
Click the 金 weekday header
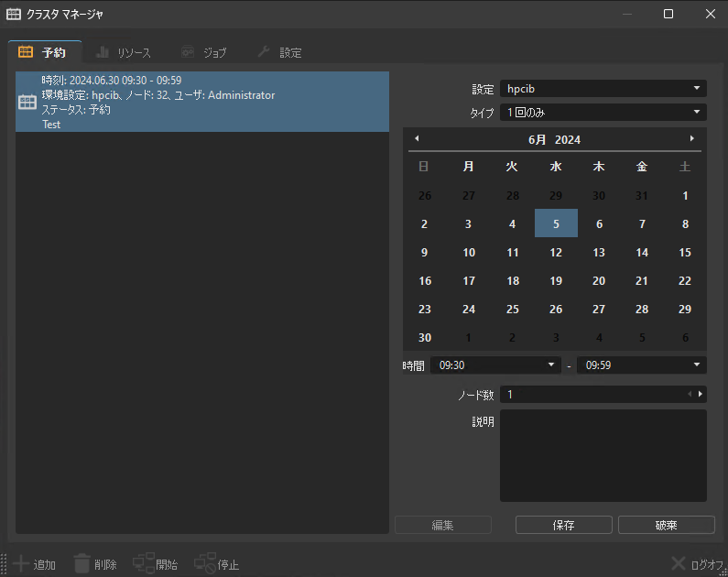pyautogui.click(x=642, y=166)
